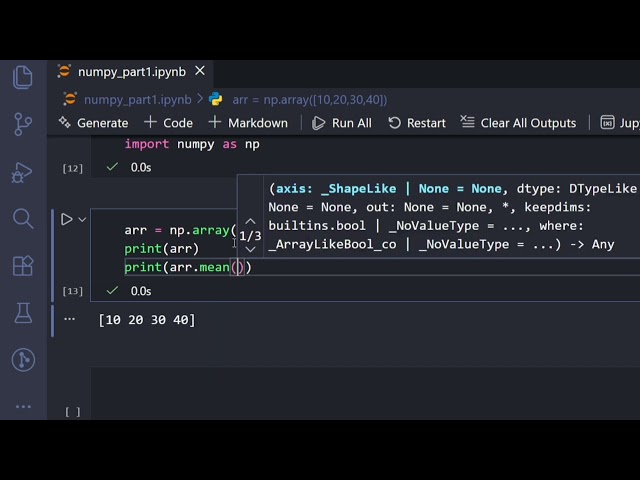This screenshot has width=640, height=480.
Task: Click Generate in notebook toolbar
Action: point(93,123)
